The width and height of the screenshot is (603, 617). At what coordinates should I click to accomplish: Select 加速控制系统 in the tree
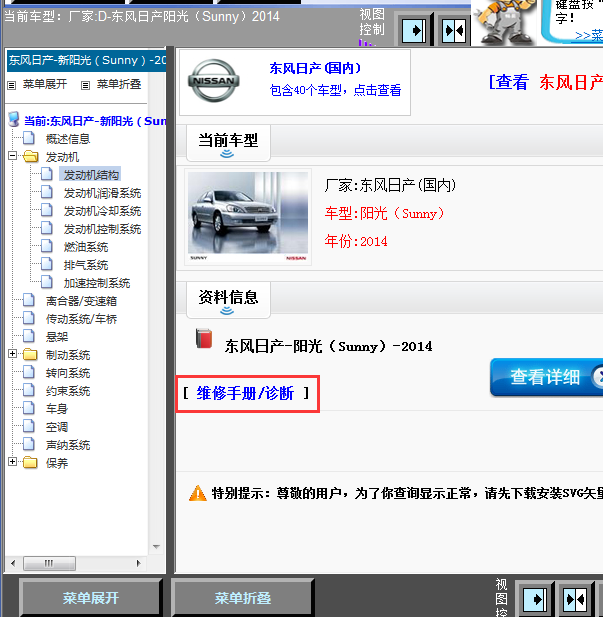tap(97, 283)
